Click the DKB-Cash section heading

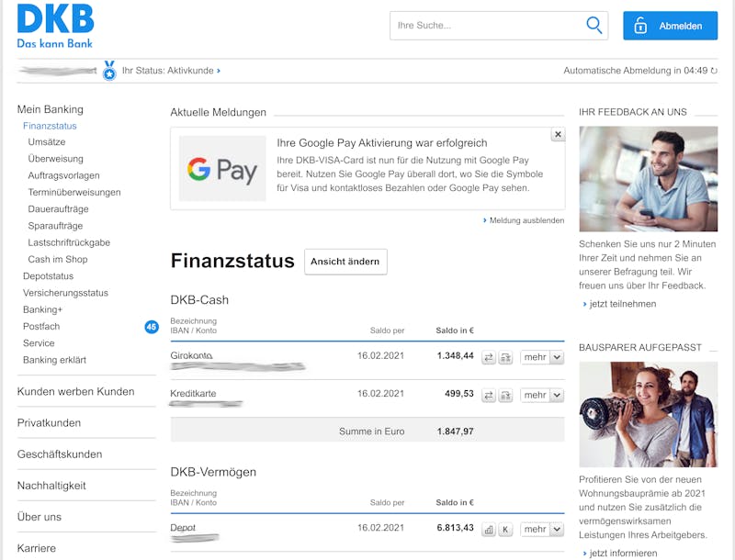point(199,300)
